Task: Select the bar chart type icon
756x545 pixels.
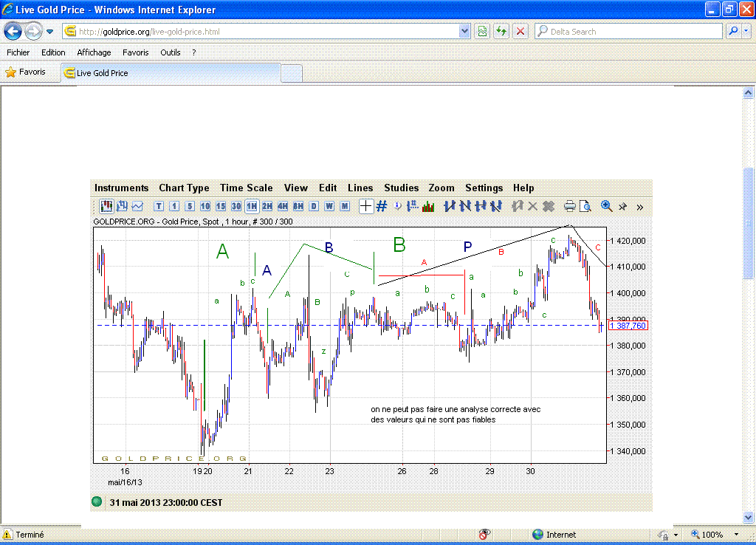Action: tap(122, 207)
